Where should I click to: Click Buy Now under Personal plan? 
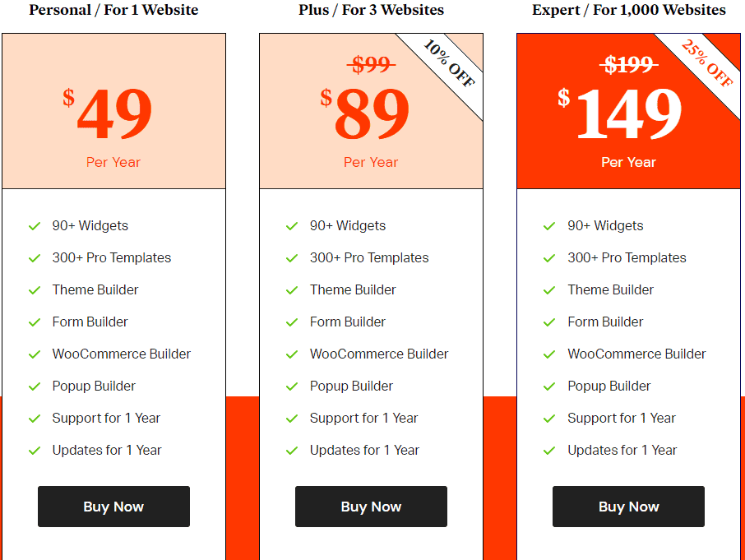[113, 507]
